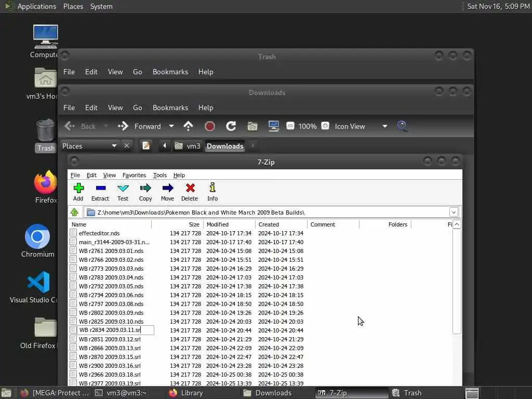
Task: Open Places menu in top panel
Action: [73, 6]
